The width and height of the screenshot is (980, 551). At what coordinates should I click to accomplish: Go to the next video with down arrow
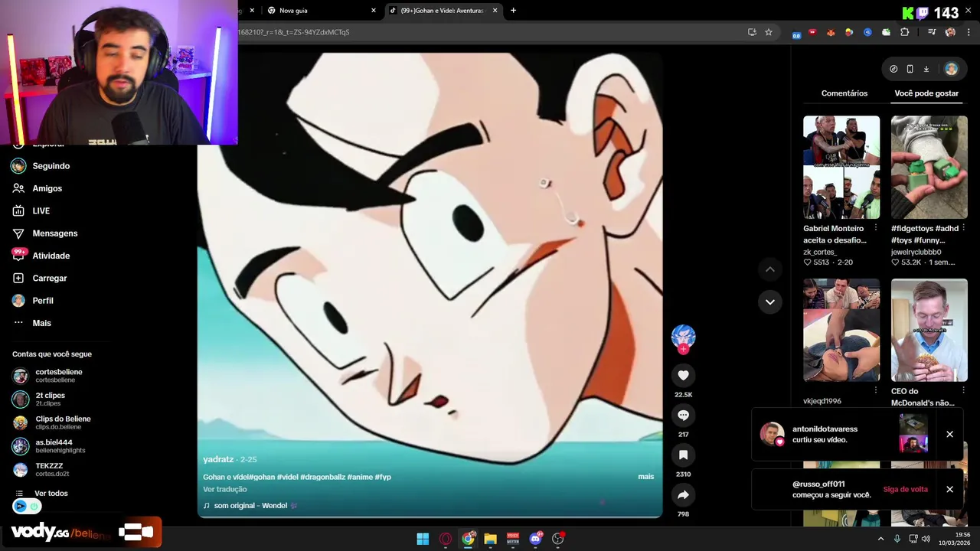pyautogui.click(x=770, y=302)
